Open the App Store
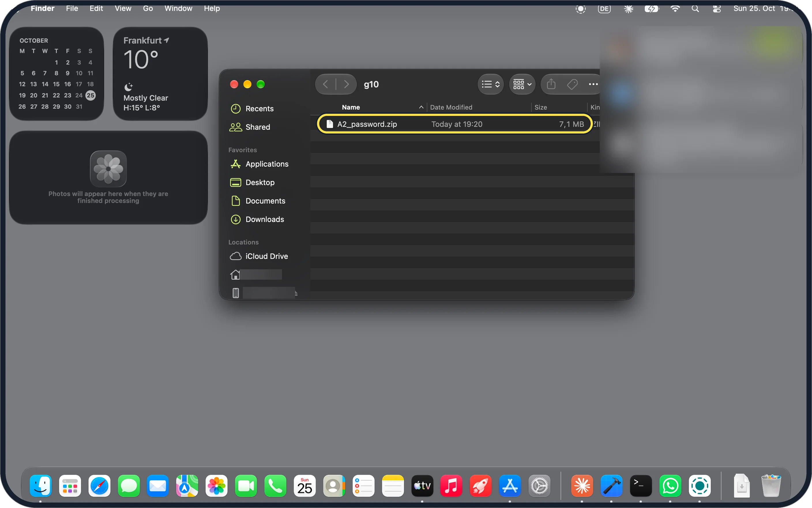812x508 pixels. [x=510, y=486]
